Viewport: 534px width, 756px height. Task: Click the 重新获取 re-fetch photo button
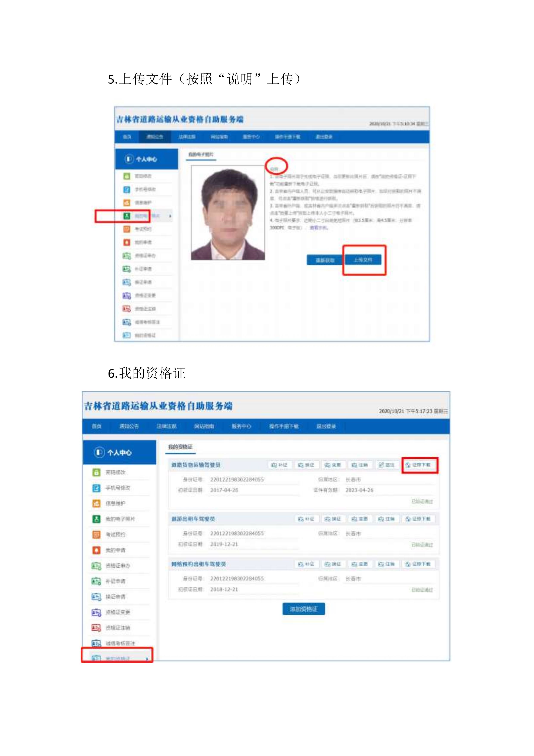point(325,260)
